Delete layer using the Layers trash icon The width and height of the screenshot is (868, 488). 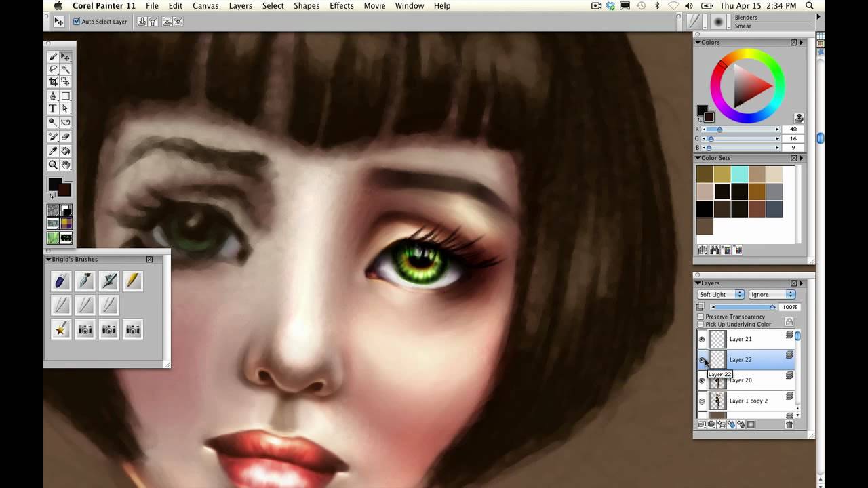click(789, 425)
